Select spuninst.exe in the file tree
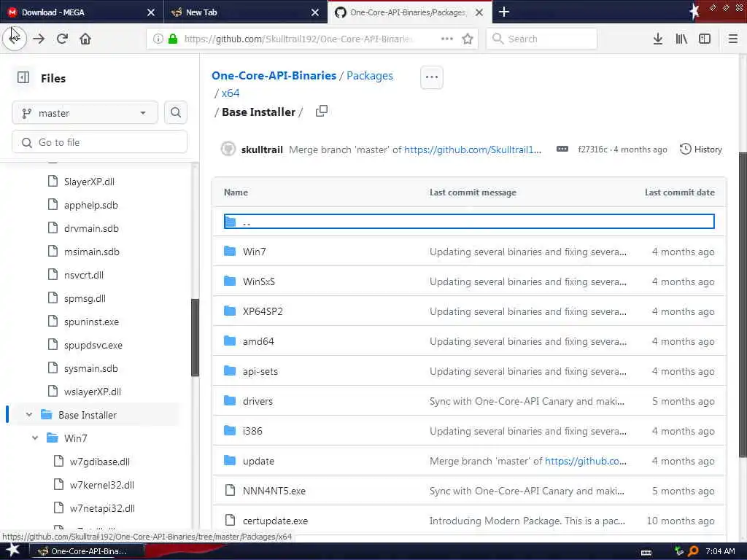 (x=91, y=322)
